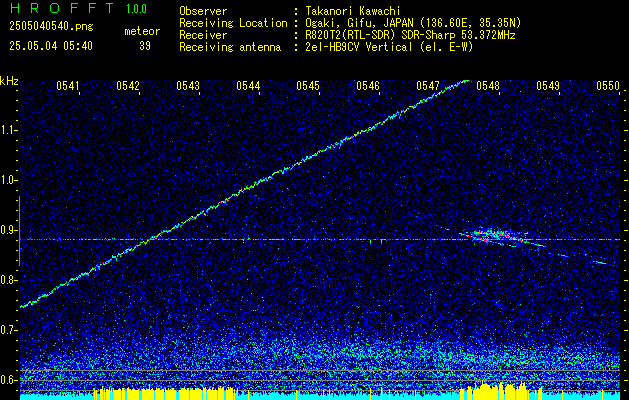Click the 0547 time marker
The height and width of the screenshot is (400, 629).
tap(428, 86)
